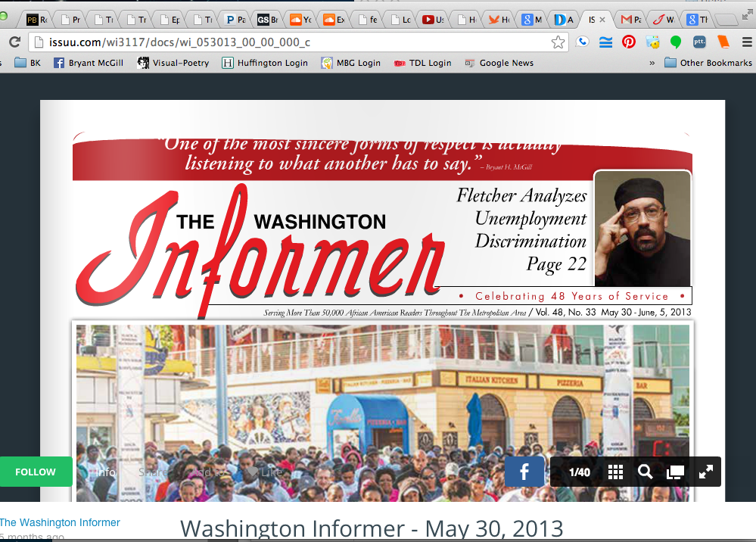Share the publication via the Facebook button
The height and width of the screenshot is (542, 756).
point(524,472)
